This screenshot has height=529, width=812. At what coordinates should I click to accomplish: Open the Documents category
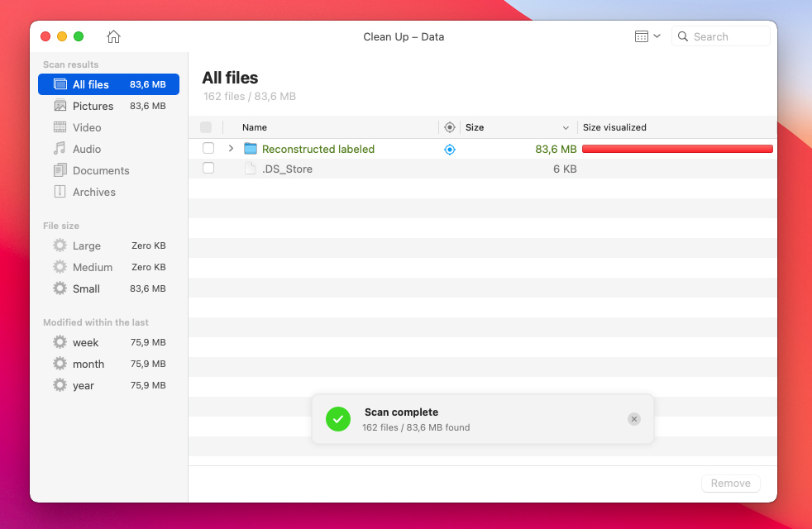[109, 170]
